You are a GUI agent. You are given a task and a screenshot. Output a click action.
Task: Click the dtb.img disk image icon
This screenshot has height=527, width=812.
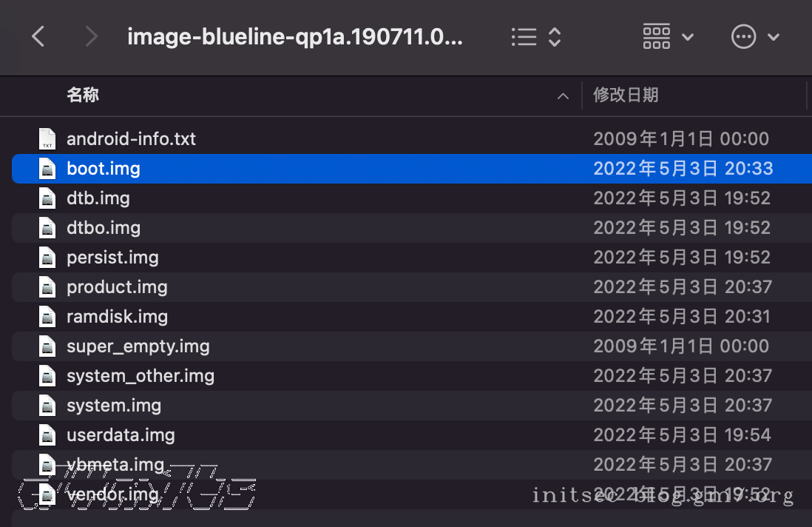(47, 198)
